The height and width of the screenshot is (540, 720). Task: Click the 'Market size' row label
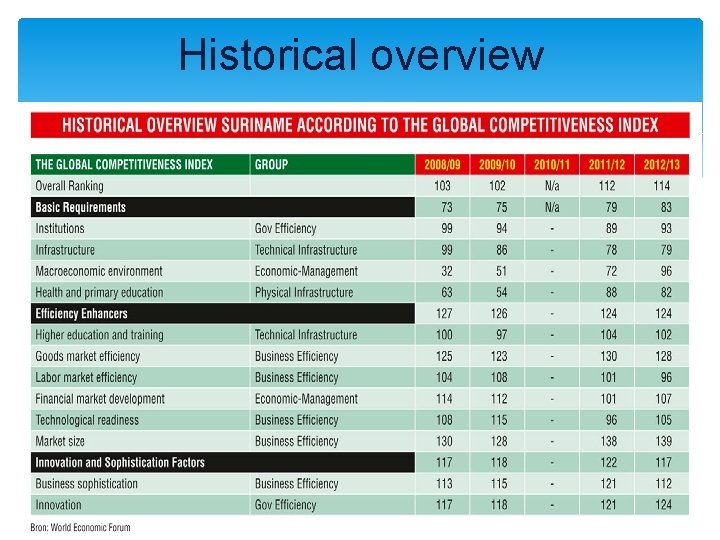(x=60, y=441)
